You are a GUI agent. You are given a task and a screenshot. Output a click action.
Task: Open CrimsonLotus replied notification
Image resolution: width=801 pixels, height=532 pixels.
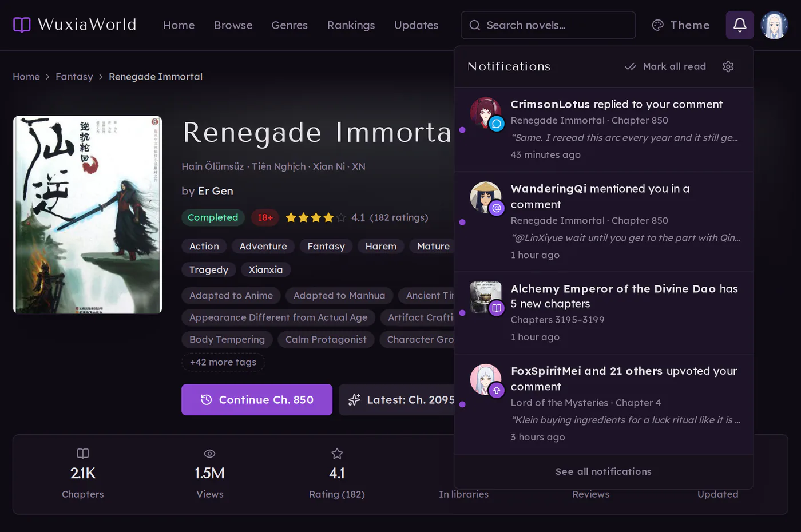click(604, 130)
